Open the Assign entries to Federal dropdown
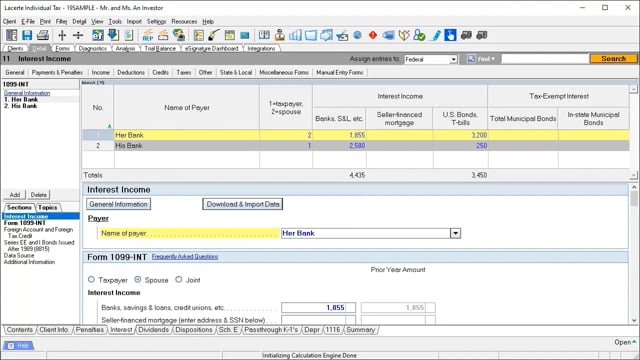The image size is (640, 360). 453,60
